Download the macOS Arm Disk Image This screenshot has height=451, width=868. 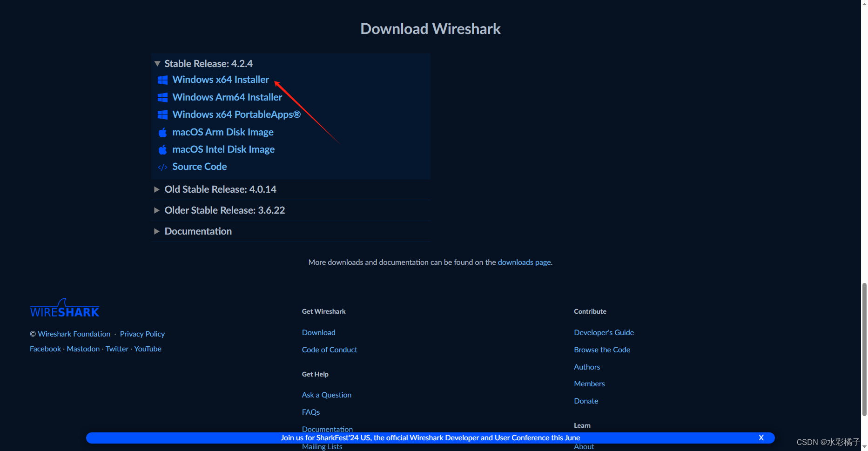(223, 132)
